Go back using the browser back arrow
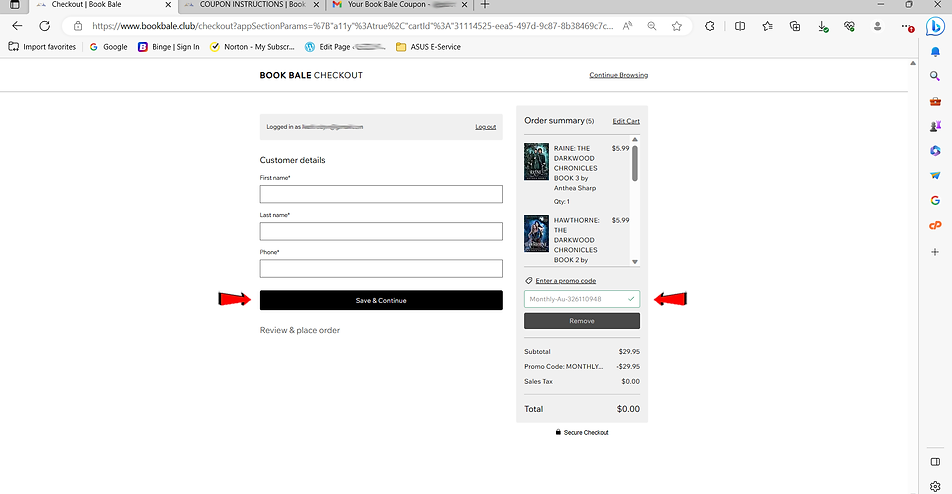The width and height of the screenshot is (952, 494). pos(17,26)
